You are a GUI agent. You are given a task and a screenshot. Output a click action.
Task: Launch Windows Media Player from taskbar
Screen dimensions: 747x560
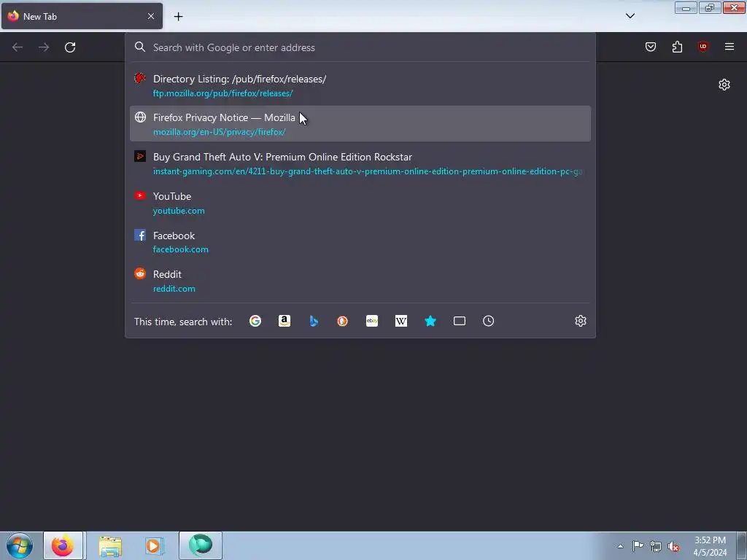153,545
